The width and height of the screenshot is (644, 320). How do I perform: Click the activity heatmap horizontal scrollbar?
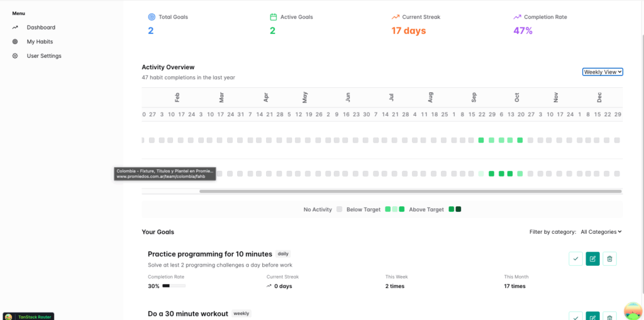point(410,191)
